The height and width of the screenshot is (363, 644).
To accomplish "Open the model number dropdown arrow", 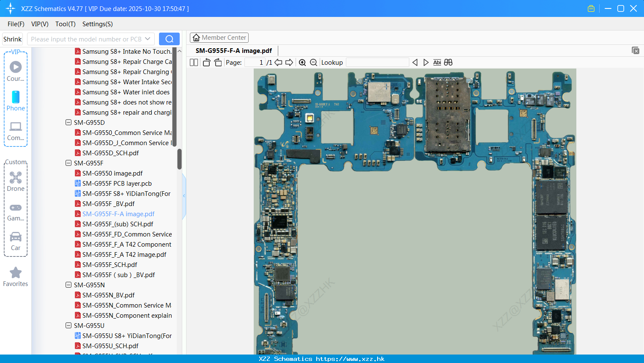I will click(x=148, y=39).
